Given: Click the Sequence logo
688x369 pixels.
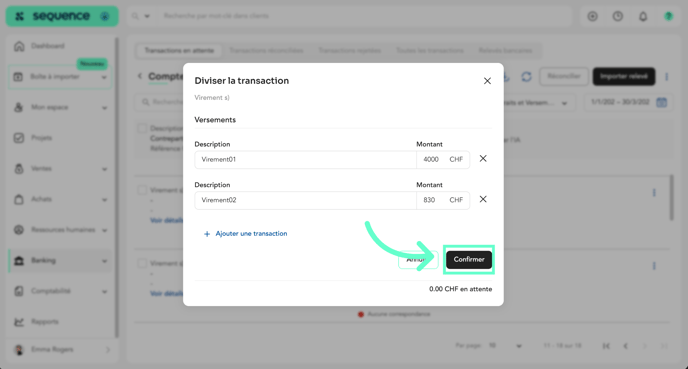Looking at the screenshot, I should tap(61, 16).
